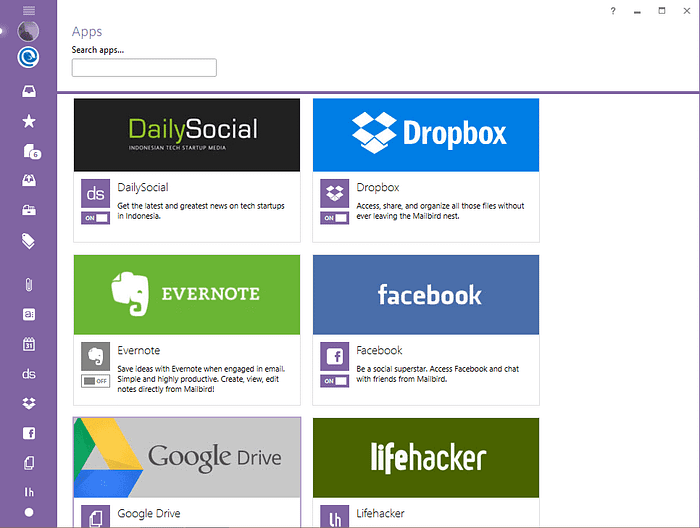Launch Dropbox from sidebar icon
Viewport: 700px width, 528px height.
[29, 403]
